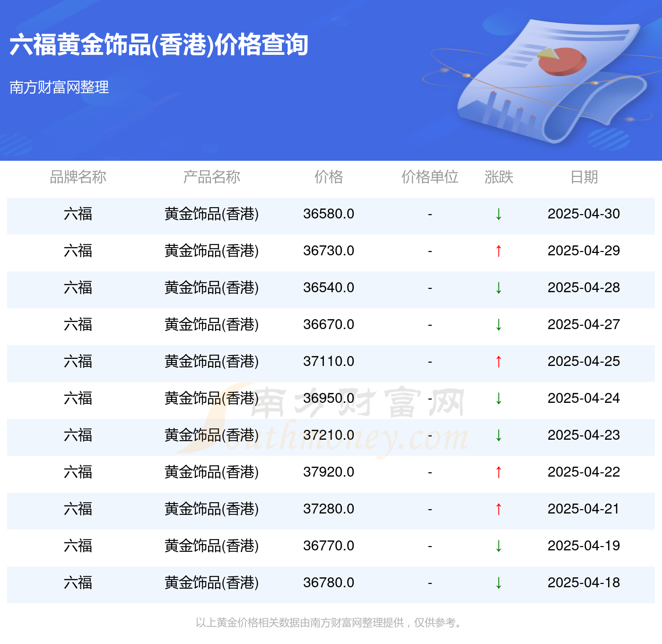The width and height of the screenshot is (662, 644).
Task: Click the title 六福黄金饰品(香港)价格查询
Action: coord(159,45)
